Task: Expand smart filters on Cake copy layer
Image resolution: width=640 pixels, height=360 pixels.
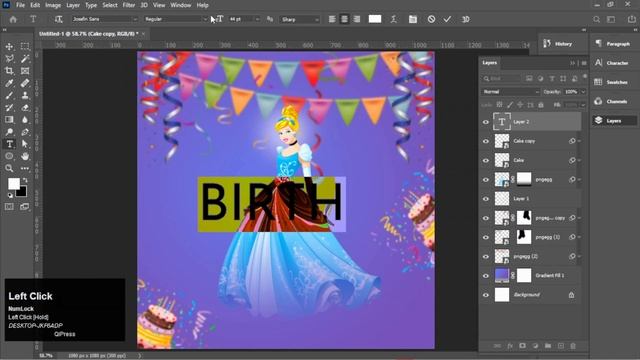Action: click(x=579, y=141)
